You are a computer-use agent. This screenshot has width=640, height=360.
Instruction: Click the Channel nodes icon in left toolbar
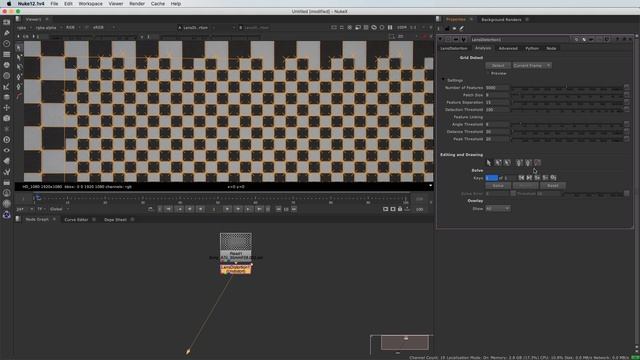click(7, 54)
